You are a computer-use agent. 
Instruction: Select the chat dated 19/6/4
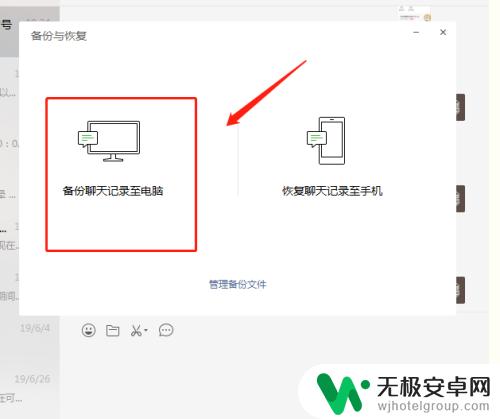point(30,341)
